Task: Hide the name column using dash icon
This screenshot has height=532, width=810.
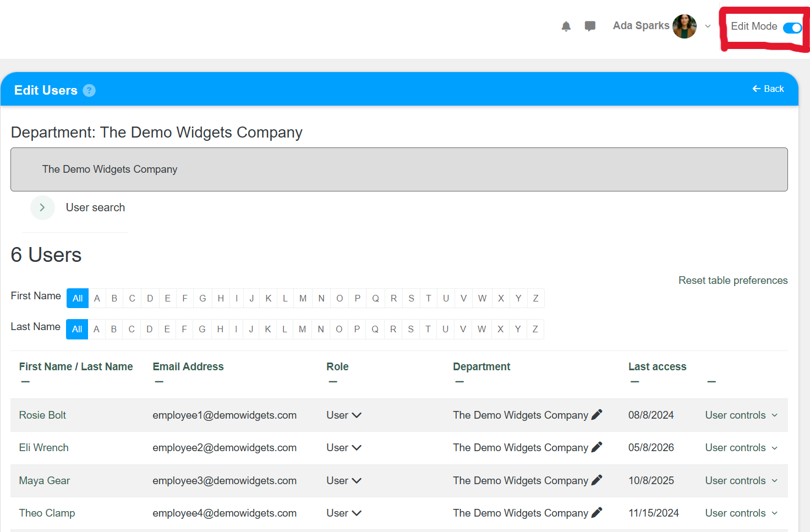Action: [25, 381]
